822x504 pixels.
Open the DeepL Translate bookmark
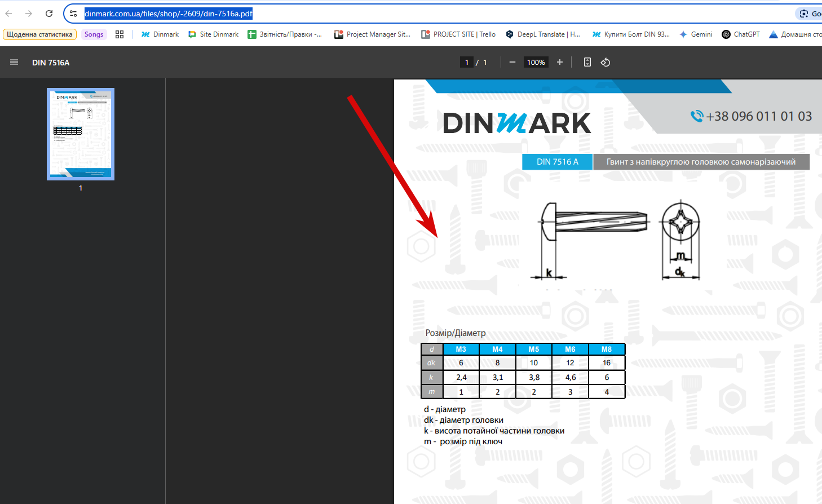543,34
